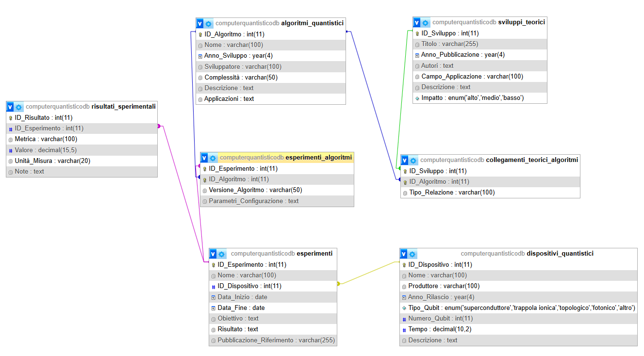Open gear settings of collegamenti_teorici_algoritmi table
The image size is (644, 356).
413,160
